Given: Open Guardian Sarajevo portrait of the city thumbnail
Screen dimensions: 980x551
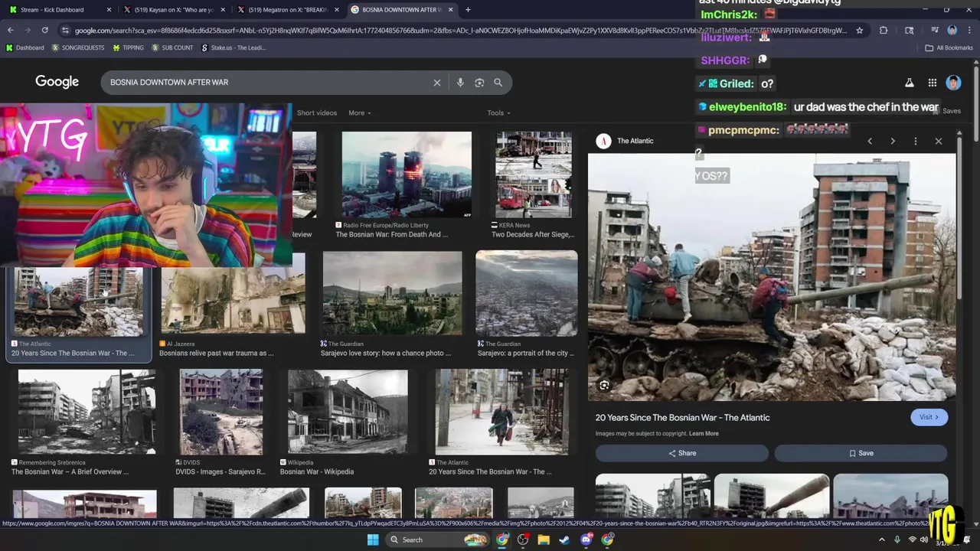Looking at the screenshot, I should tap(527, 293).
